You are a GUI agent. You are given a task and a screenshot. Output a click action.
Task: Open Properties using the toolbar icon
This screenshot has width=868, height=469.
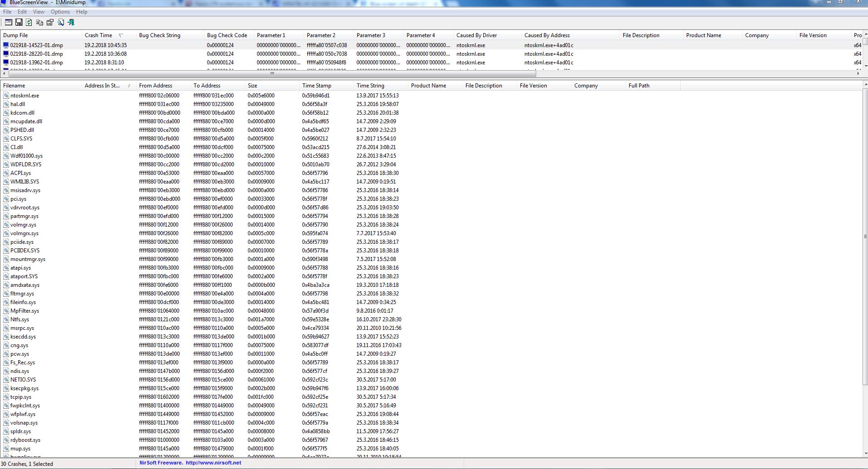(50, 22)
